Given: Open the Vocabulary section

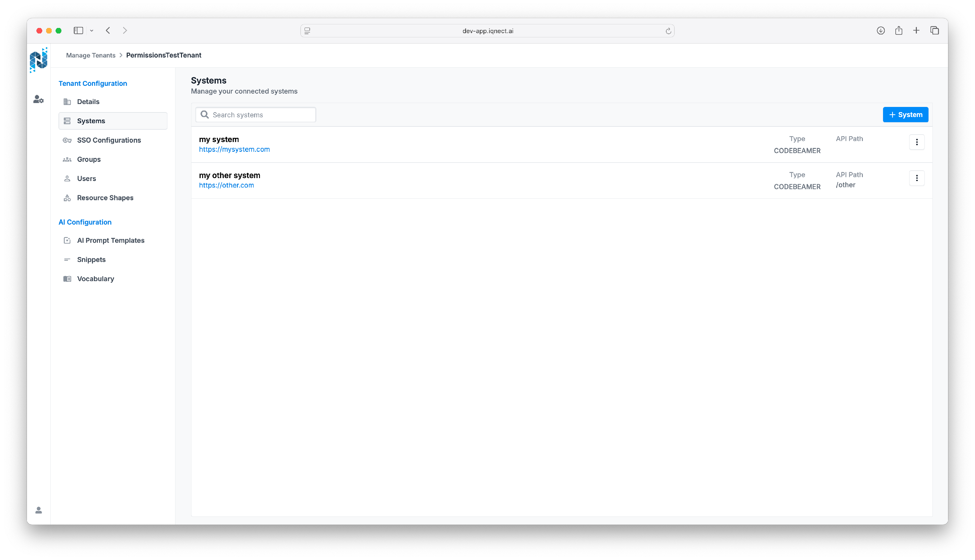Looking at the screenshot, I should (95, 279).
